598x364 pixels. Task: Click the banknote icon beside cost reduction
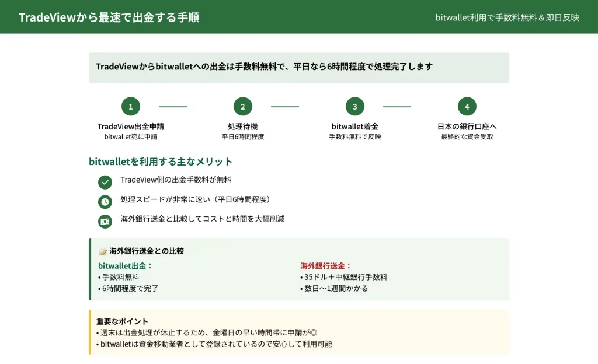(105, 221)
